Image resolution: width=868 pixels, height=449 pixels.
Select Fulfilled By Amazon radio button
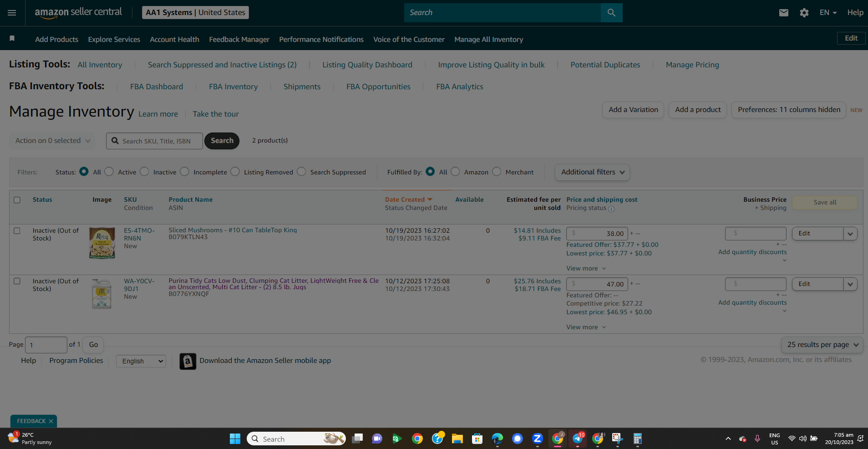(455, 172)
